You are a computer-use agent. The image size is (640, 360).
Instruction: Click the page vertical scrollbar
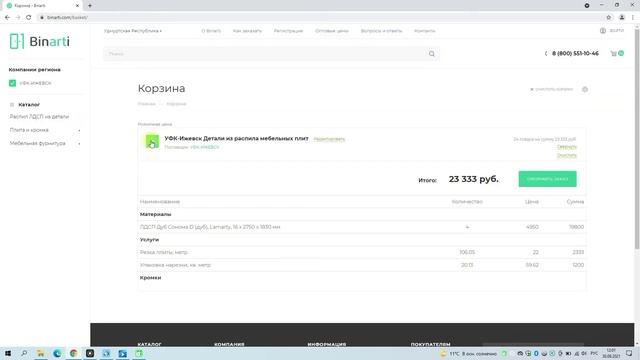[637, 139]
